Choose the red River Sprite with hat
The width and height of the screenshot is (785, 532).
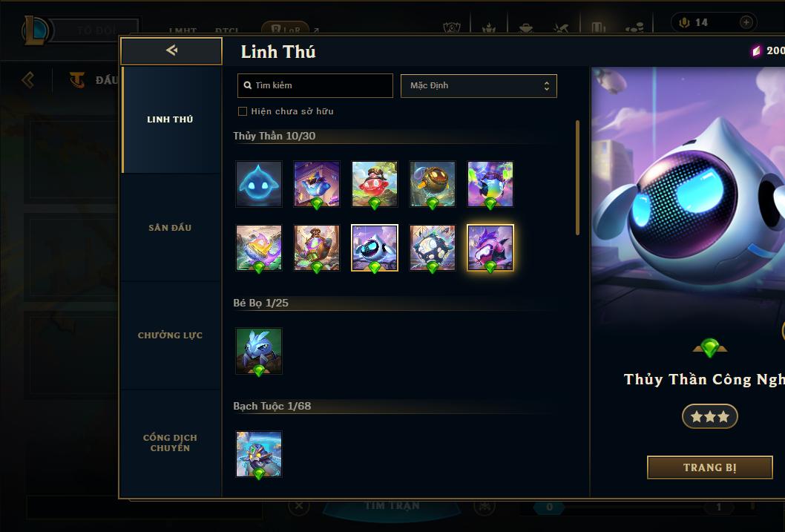[x=375, y=184]
